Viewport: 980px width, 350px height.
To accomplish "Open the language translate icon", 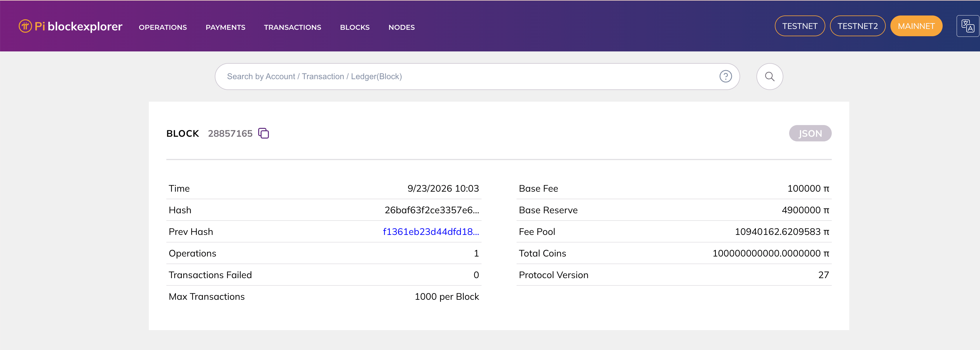I will tap(967, 26).
